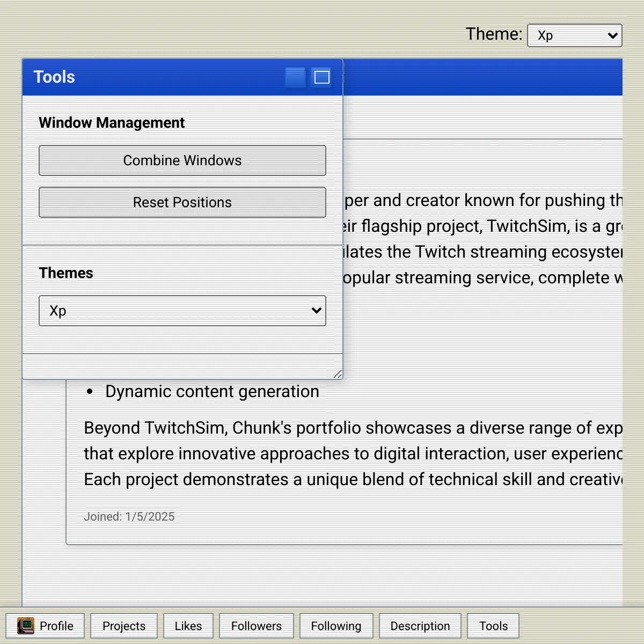Open the Likes window from the taskbar
Screen dimensions: 644x644
188,626
